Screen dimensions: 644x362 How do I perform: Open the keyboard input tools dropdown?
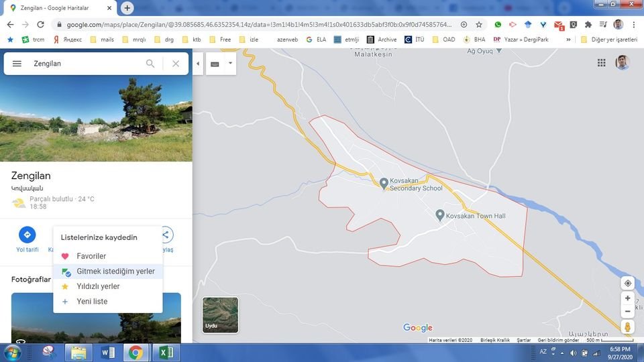230,64
